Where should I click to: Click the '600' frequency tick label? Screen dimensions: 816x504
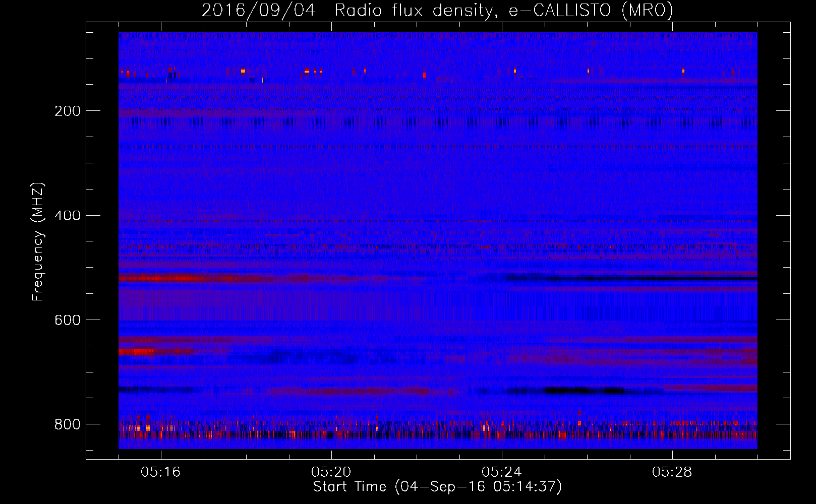tap(68, 320)
